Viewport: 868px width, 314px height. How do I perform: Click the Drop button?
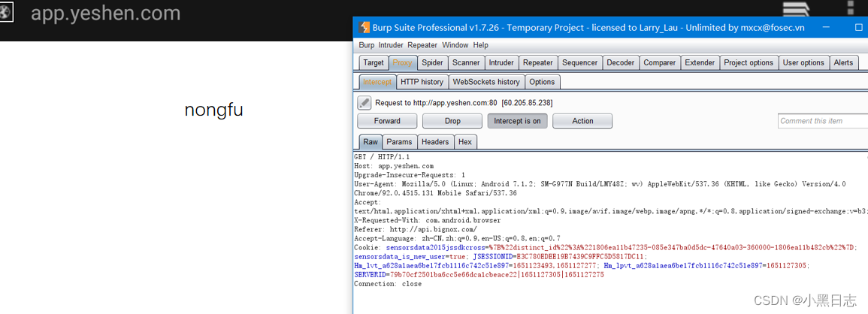(452, 121)
